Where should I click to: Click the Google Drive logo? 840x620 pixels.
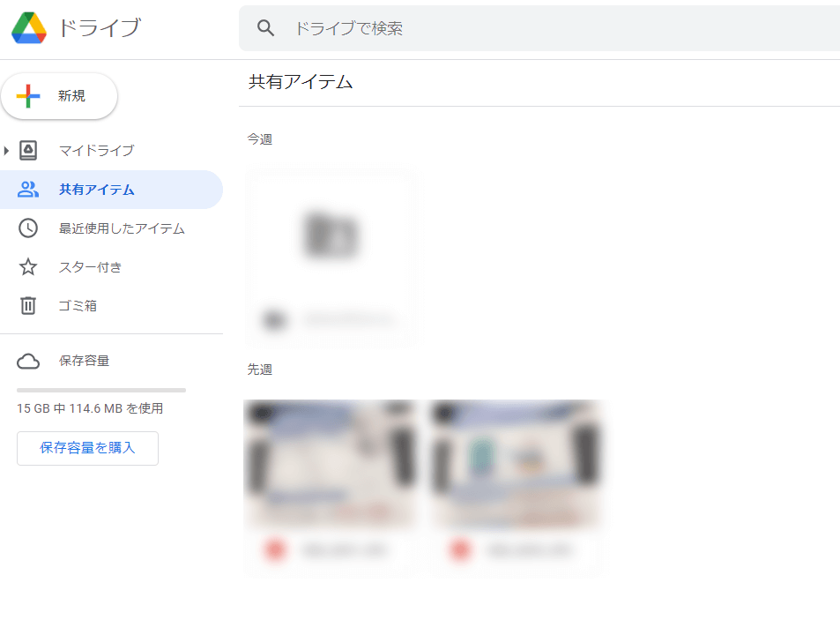pyautogui.click(x=30, y=27)
